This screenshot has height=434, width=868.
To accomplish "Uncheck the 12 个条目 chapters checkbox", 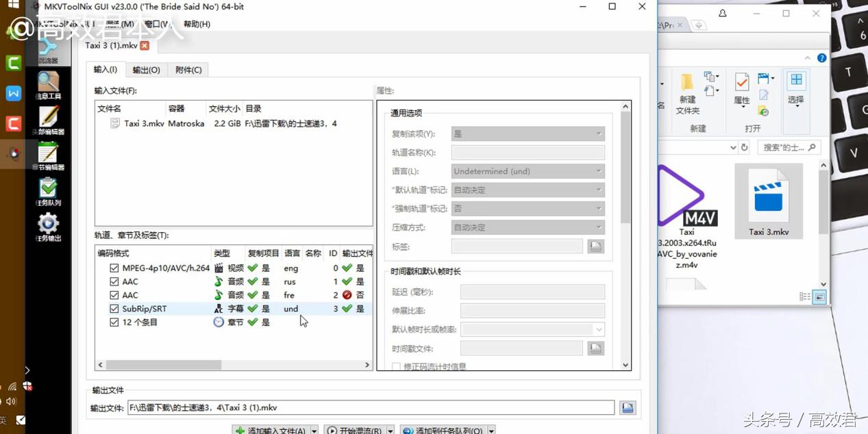I will tap(114, 322).
